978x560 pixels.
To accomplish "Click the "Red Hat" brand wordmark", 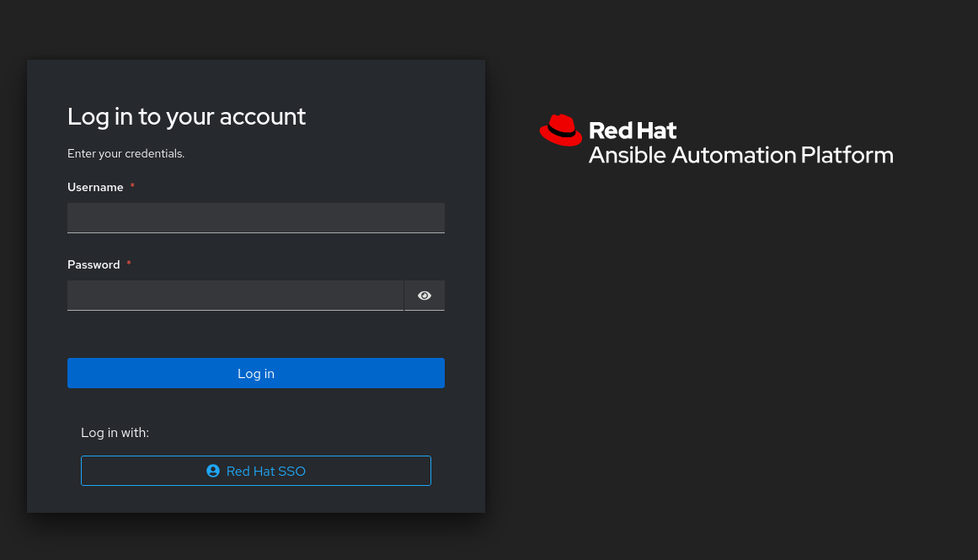I will (x=633, y=131).
